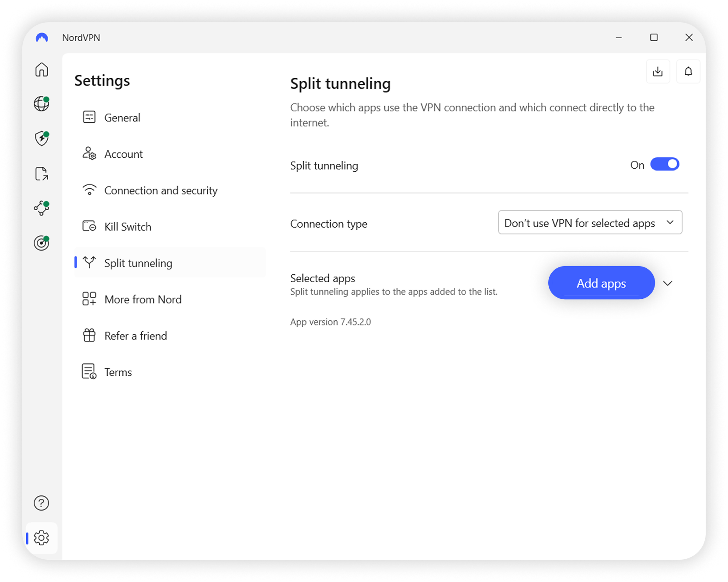
Task: Open the Home panel in sidebar
Action: [x=41, y=69]
